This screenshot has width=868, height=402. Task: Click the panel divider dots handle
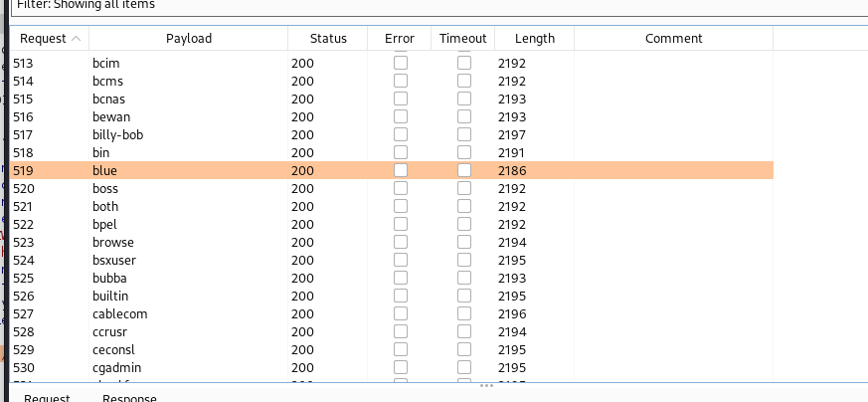(x=486, y=385)
